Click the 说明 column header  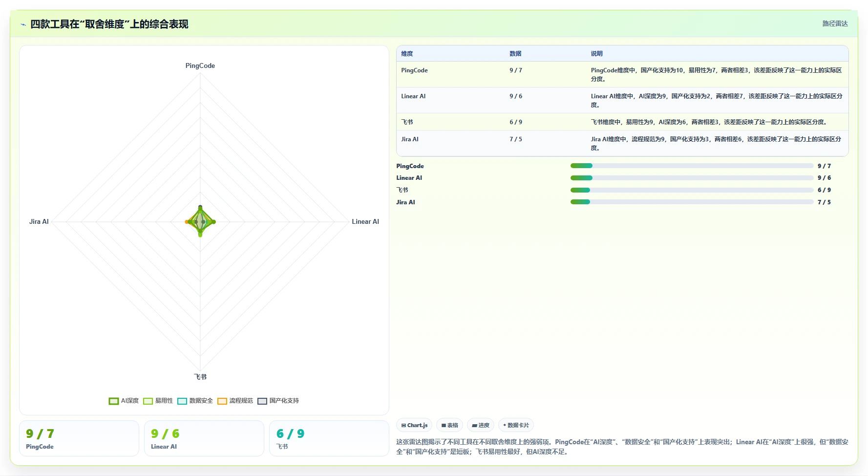click(596, 54)
